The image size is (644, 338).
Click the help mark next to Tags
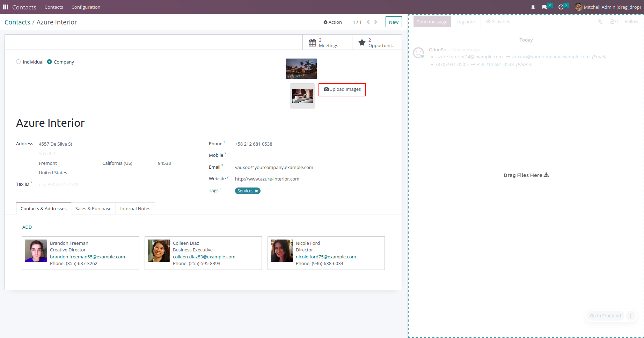220,189
